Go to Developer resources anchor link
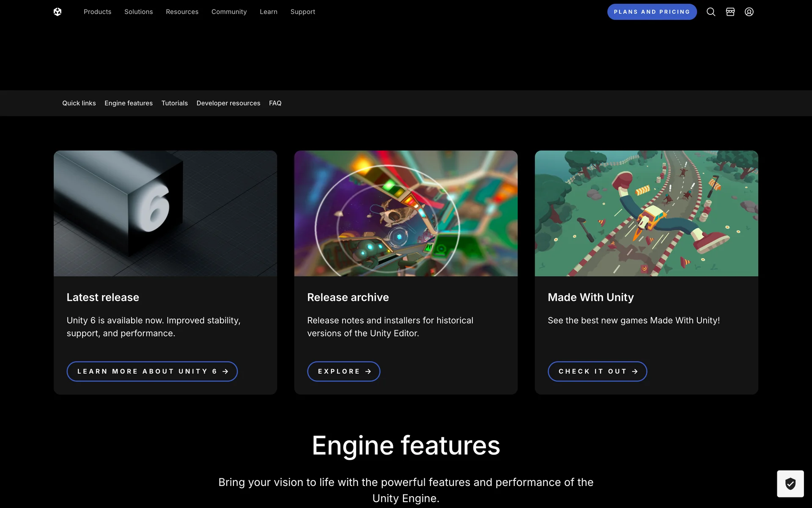The image size is (812, 508). 228,103
